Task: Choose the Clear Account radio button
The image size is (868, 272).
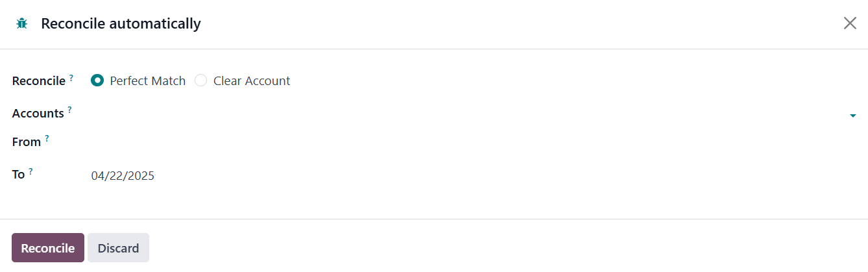Action: point(201,80)
